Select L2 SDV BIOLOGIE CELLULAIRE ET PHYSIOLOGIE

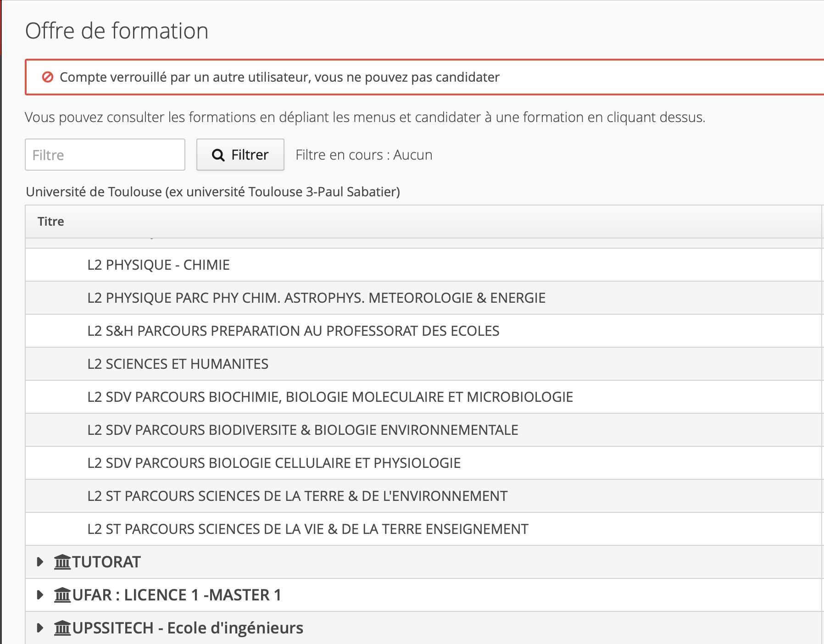[x=274, y=463]
